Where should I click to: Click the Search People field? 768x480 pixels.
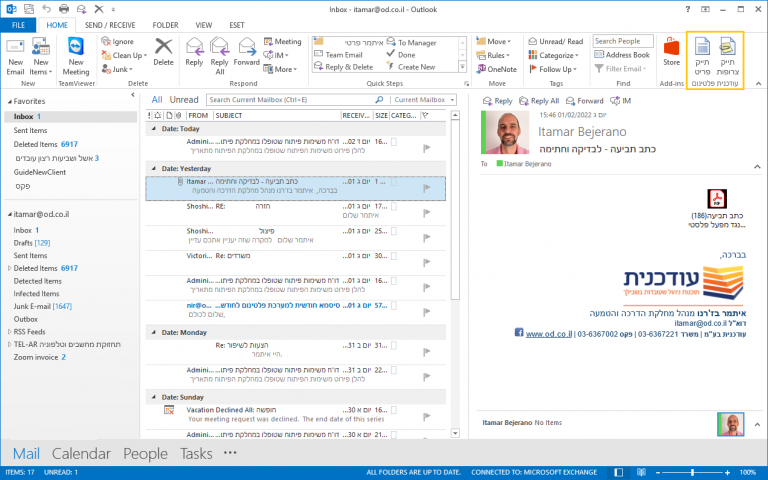click(623, 41)
